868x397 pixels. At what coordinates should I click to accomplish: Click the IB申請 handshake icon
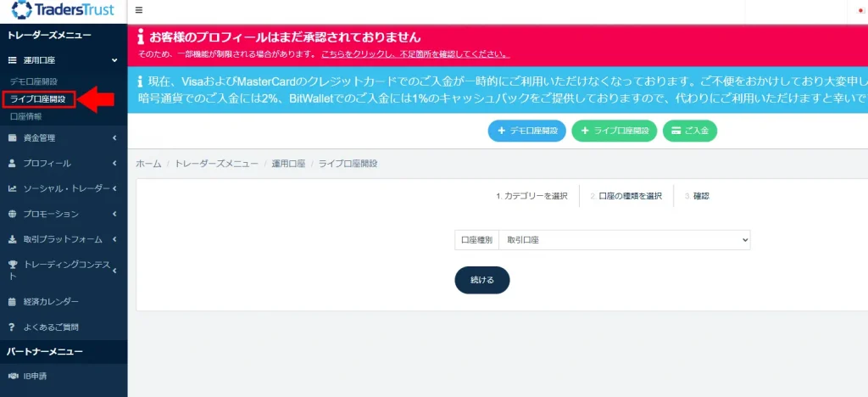tap(14, 376)
